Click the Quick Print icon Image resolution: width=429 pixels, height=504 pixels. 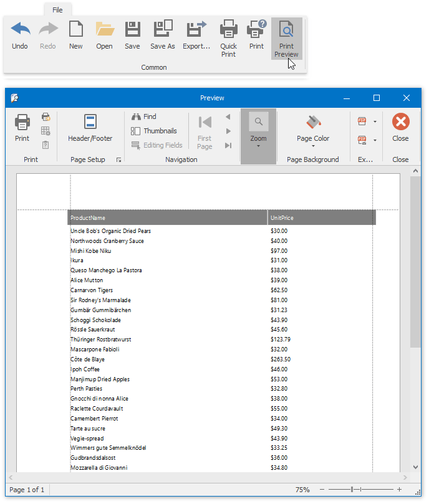click(x=229, y=37)
